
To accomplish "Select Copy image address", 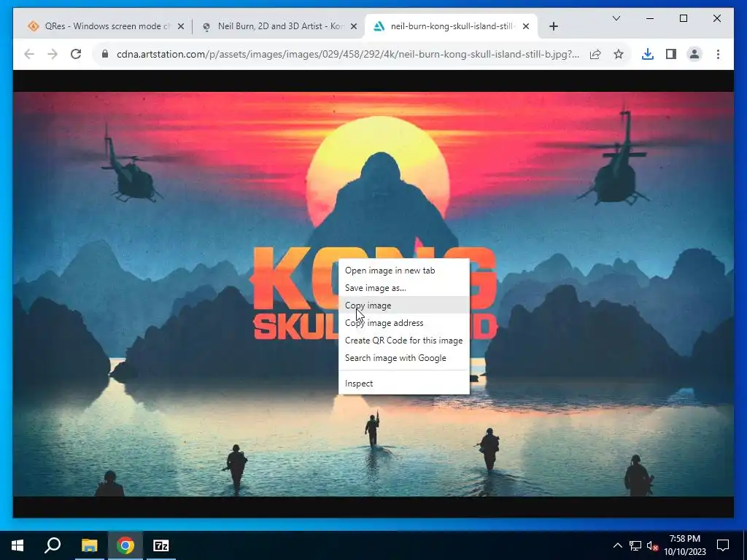I will 404,323.
